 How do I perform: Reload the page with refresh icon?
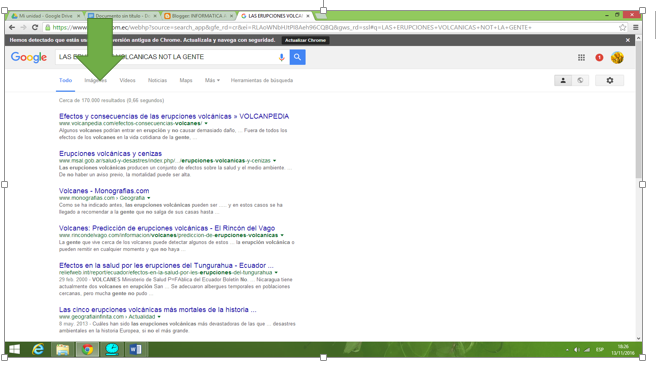(x=35, y=28)
